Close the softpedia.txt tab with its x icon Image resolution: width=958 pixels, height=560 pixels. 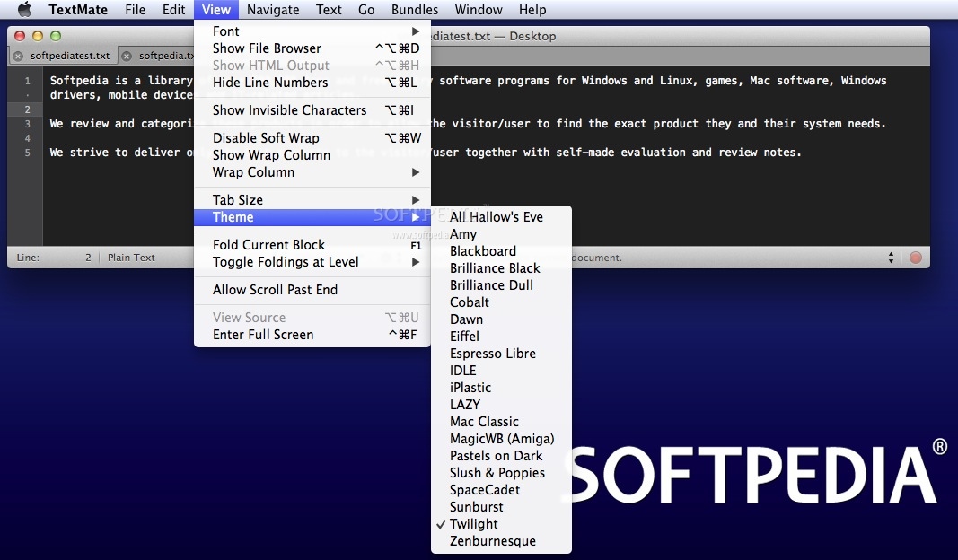[127, 57]
